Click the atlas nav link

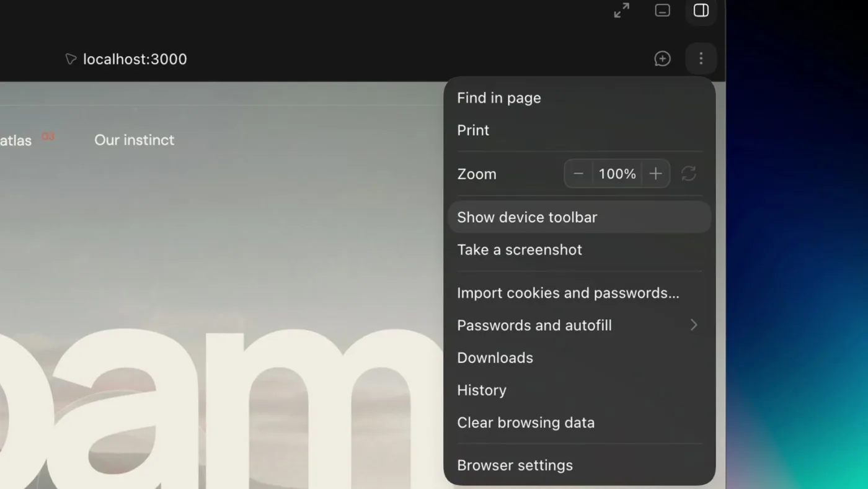point(15,141)
